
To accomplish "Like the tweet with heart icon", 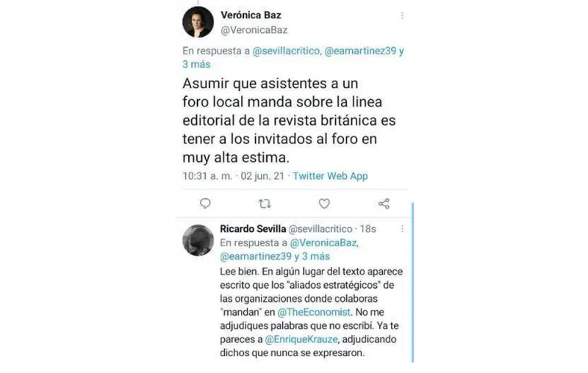I will [x=324, y=203].
